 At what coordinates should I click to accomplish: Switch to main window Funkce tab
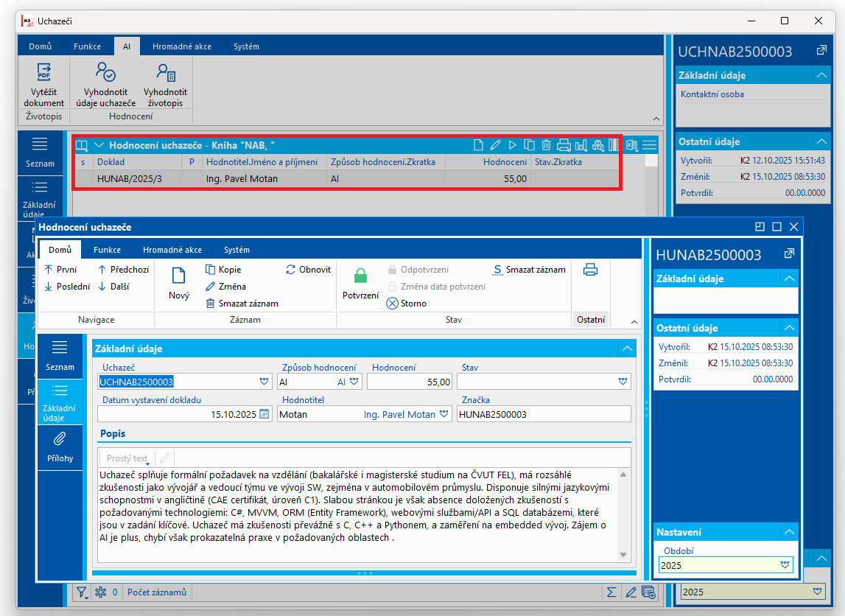pos(88,46)
